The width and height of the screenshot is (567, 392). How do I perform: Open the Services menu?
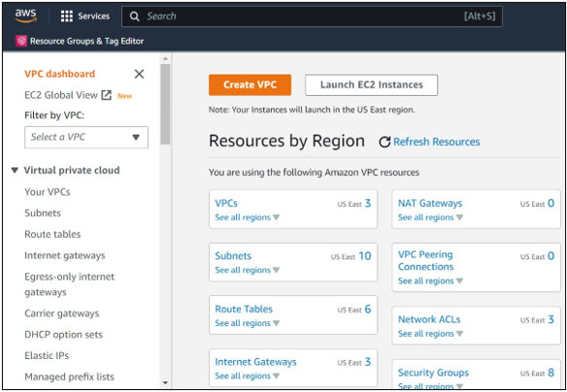point(85,16)
